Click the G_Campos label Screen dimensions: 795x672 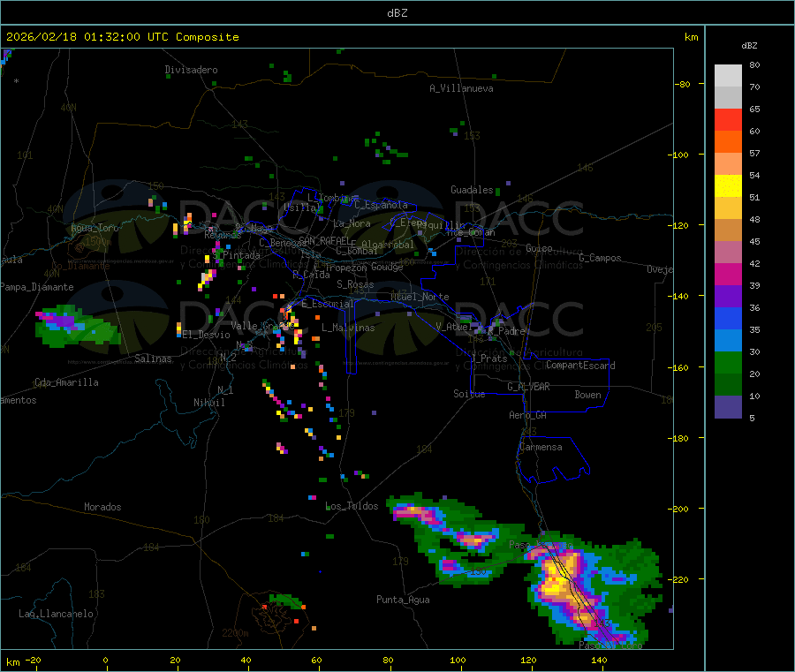pos(601,258)
